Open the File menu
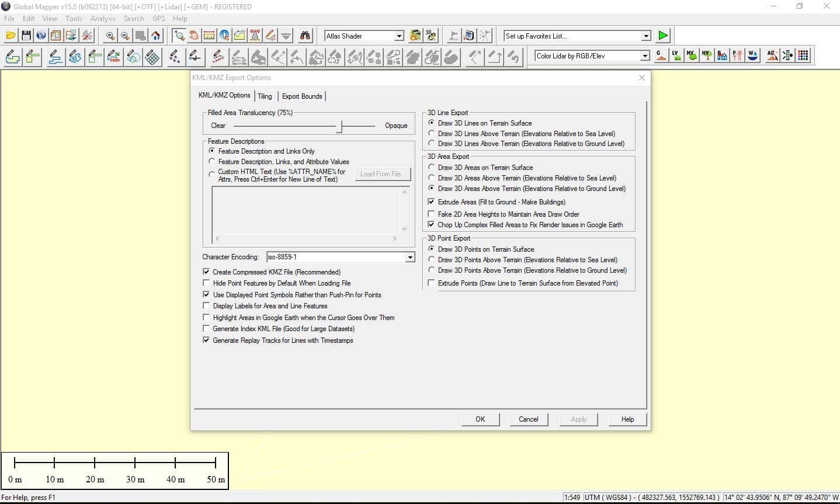This screenshot has width=840, height=504. tap(9, 19)
